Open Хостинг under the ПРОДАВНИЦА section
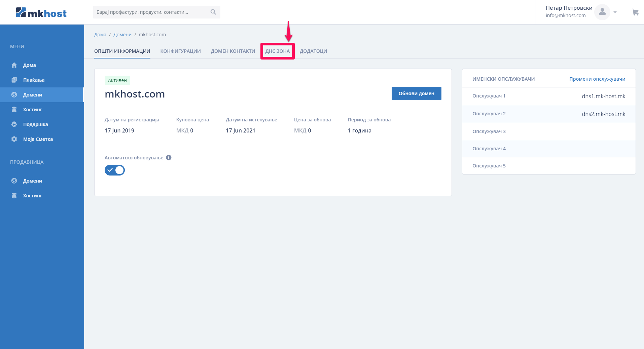This screenshot has height=349, width=644. [x=32, y=196]
